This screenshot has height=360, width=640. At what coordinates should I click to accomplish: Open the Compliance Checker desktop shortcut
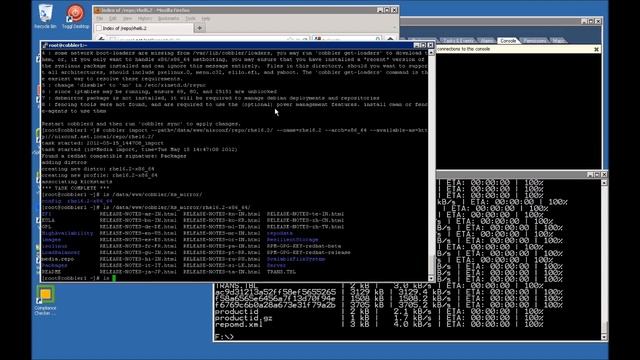[x=45, y=300]
